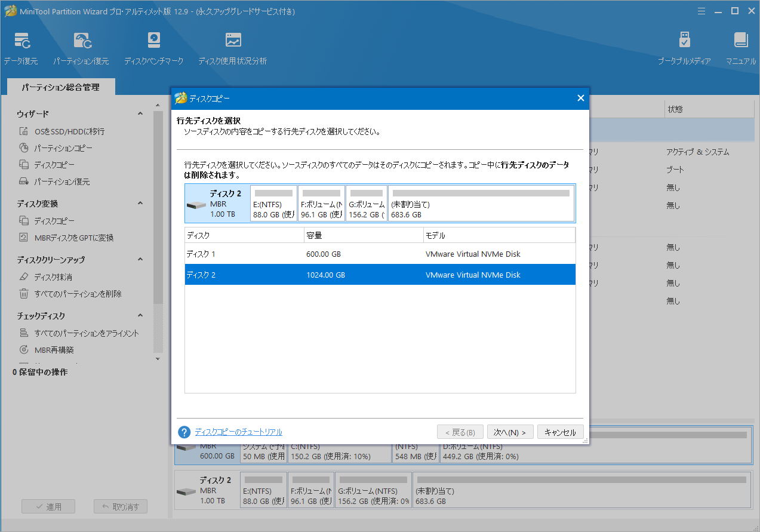Select ディスク抹消 in the sidebar
760x532 pixels.
coord(53,277)
